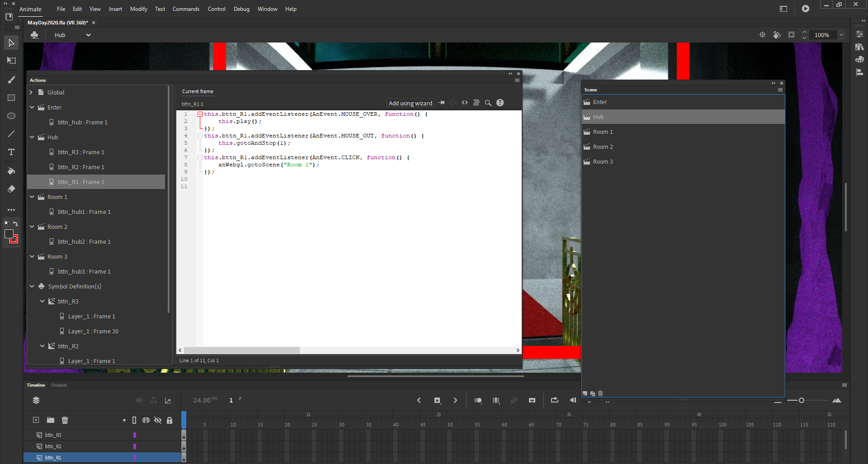868x464 pixels.
Task: Open Find in the Actions panel
Action: pos(488,103)
